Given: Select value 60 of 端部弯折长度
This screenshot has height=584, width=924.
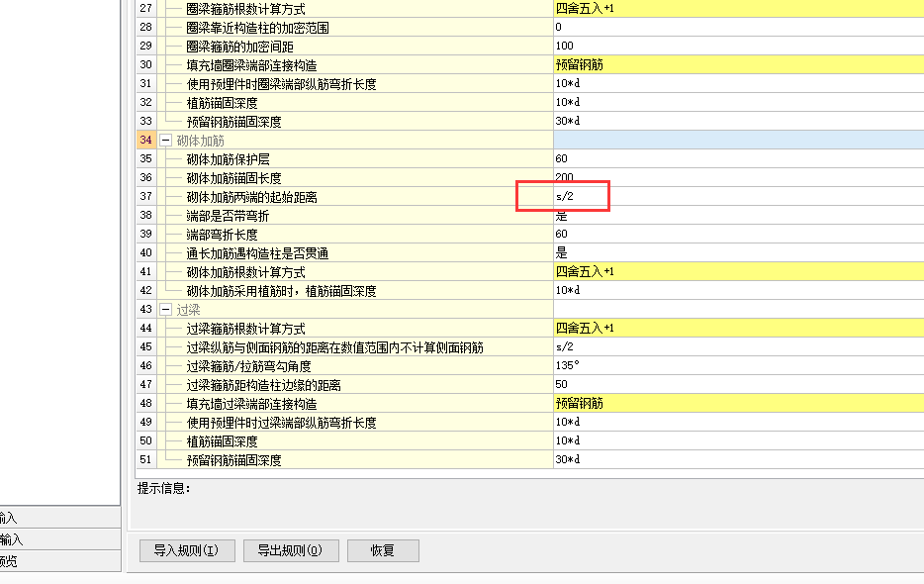Looking at the screenshot, I should (x=561, y=235).
